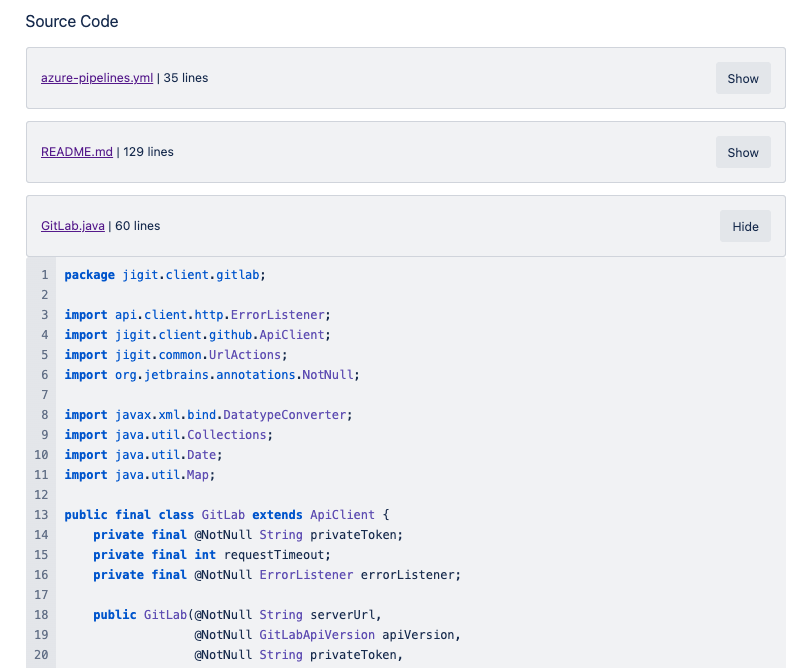Click the package keyword on line 1
Viewport: 809px width, 668px height.
click(x=90, y=275)
